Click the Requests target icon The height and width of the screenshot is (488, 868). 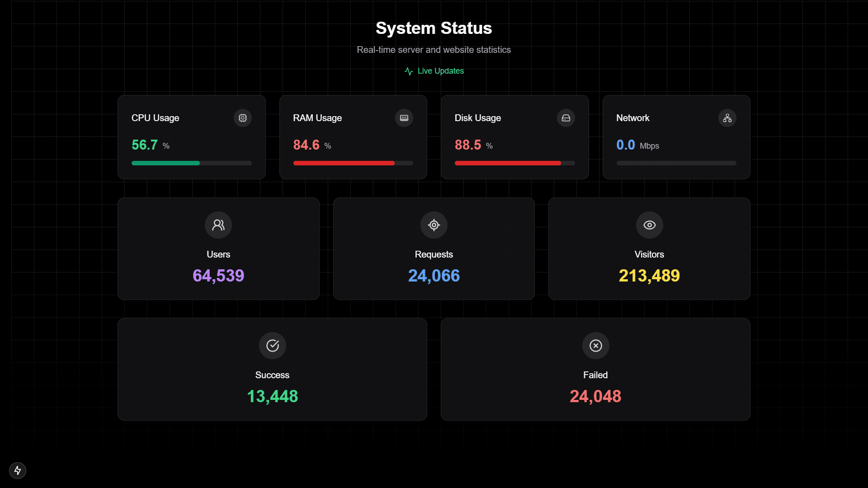pos(434,225)
